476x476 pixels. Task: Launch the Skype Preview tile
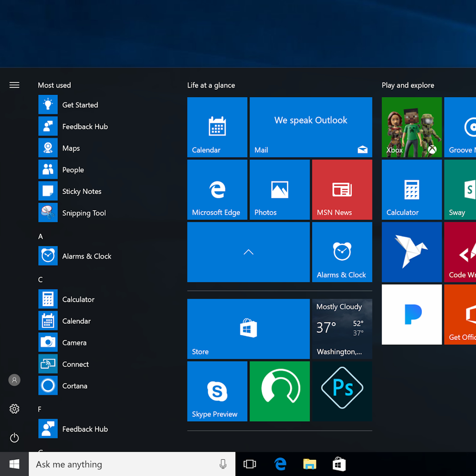pyautogui.click(x=217, y=391)
